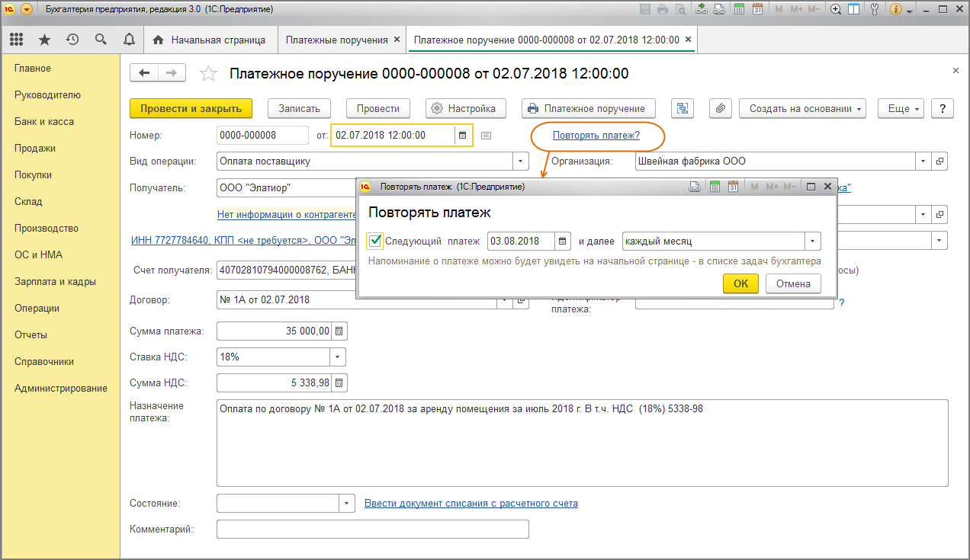970x560 pixels.
Task: Uncheck the Следующий платеж checkbox
Action: [375, 242]
